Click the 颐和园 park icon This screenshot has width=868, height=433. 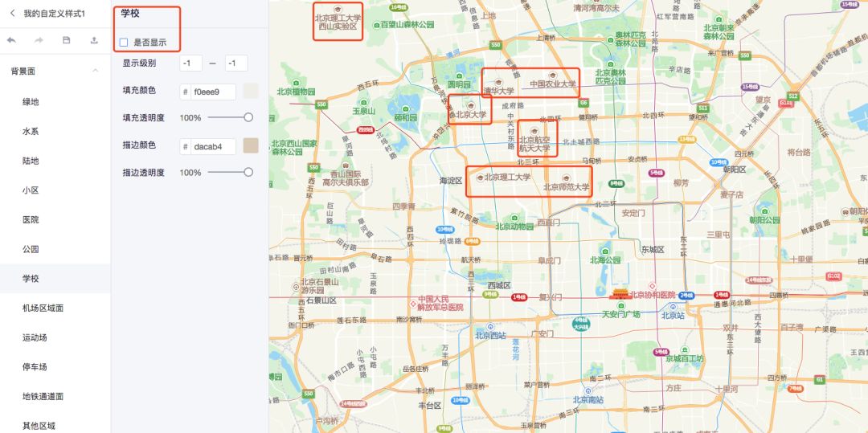(404, 109)
